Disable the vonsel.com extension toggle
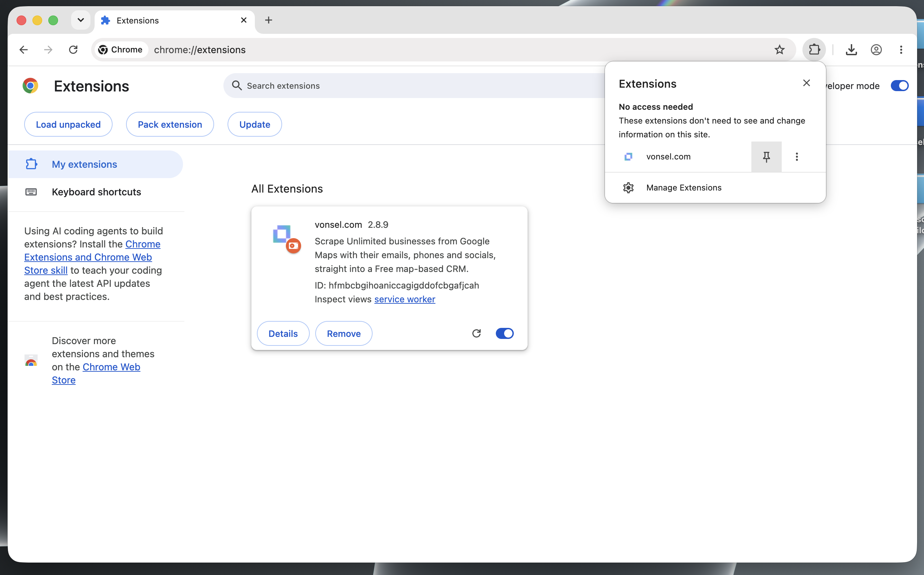Screen dimensions: 924x575 point(504,333)
